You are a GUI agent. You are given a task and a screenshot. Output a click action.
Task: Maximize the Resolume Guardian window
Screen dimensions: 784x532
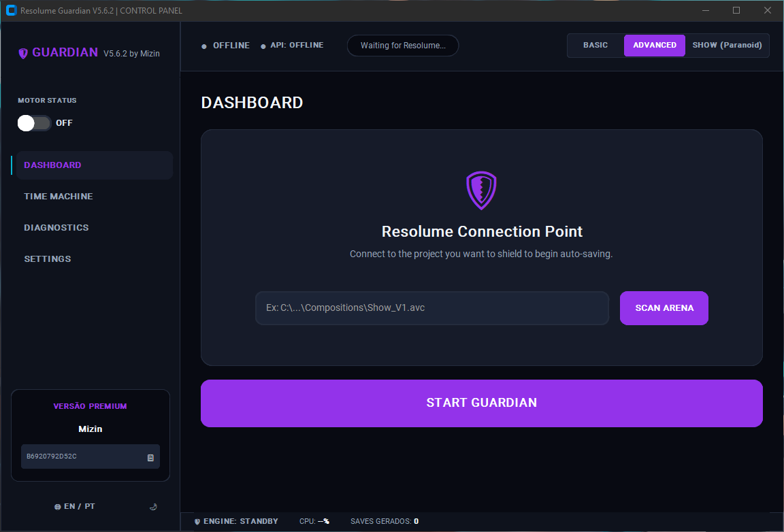736,10
